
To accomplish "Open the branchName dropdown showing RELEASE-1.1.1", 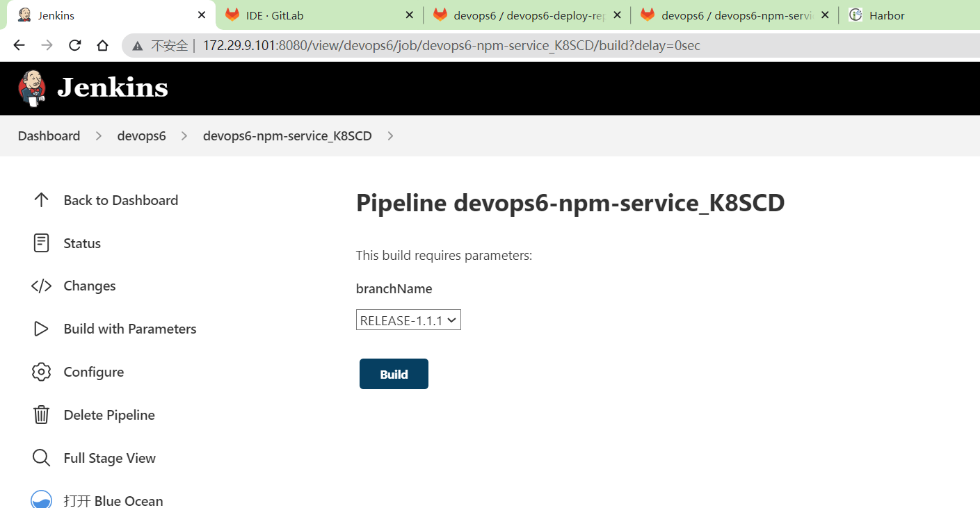I will (408, 320).
